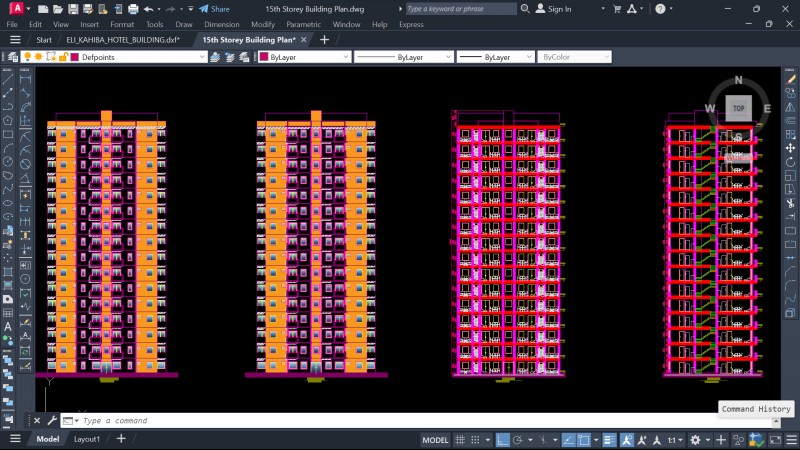Open the ByColor plot style dropdown
The width and height of the screenshot is (800, 450).
[606, 57]
